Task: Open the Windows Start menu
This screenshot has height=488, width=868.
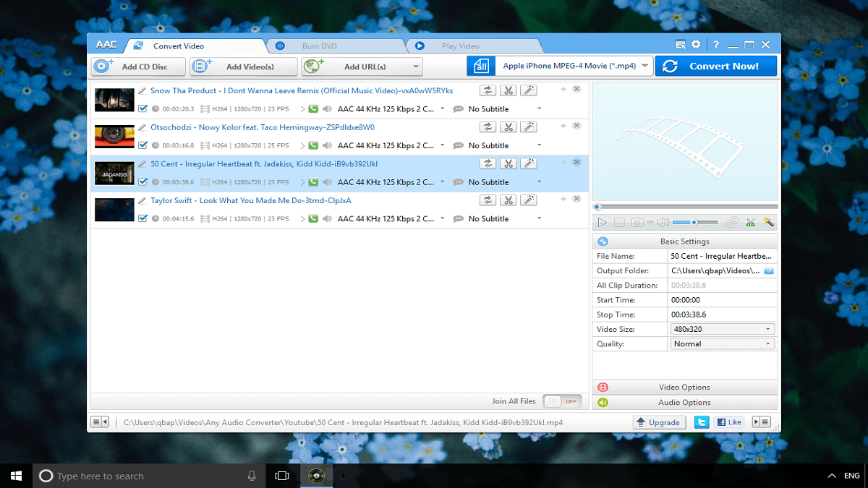Action: click(16, 476)
